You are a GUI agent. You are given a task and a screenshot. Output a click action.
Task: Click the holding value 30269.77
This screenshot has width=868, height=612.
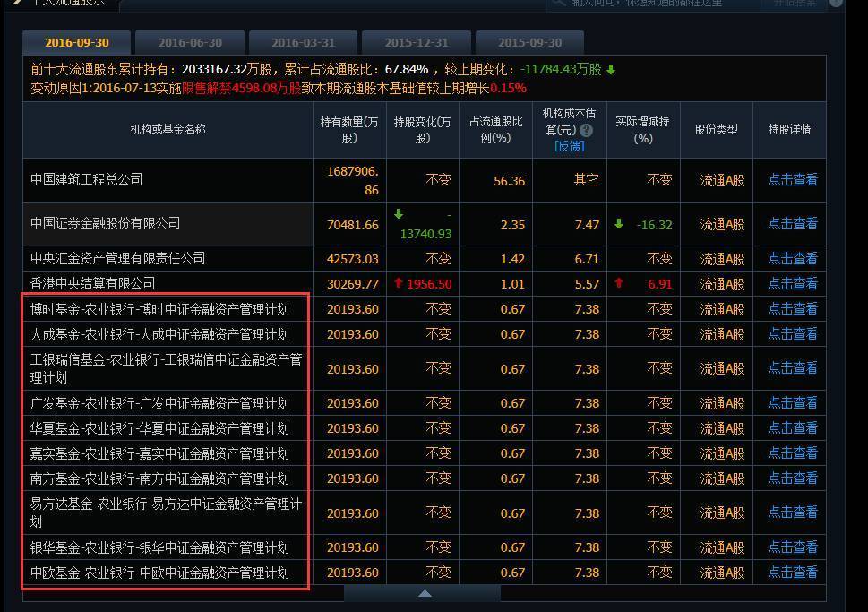[x=353, y=284]
